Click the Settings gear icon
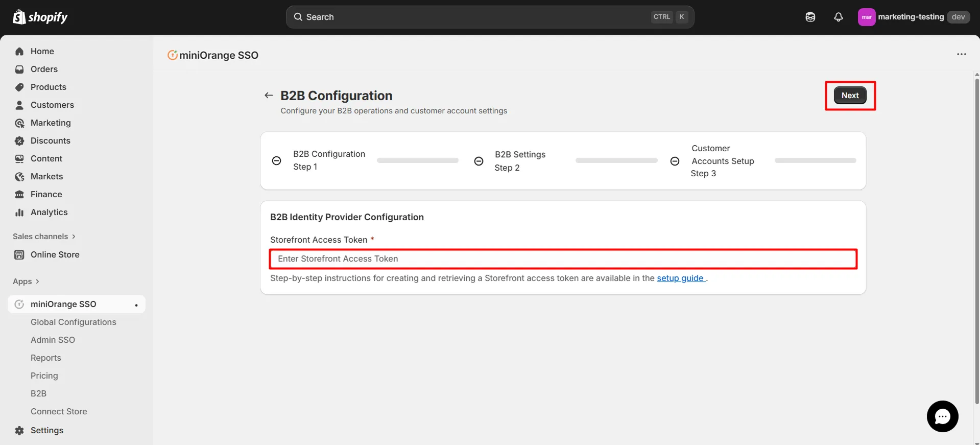 coord(19,430)
